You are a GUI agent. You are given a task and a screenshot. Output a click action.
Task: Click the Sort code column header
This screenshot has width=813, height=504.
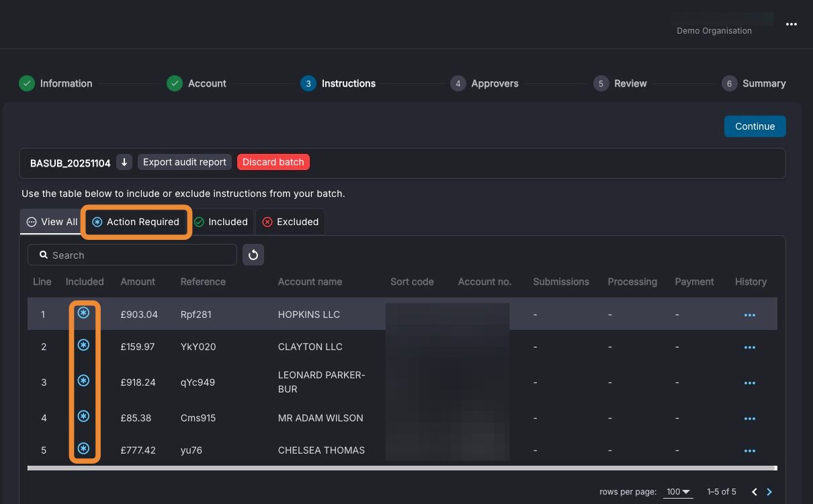click(x=412, y=282)
